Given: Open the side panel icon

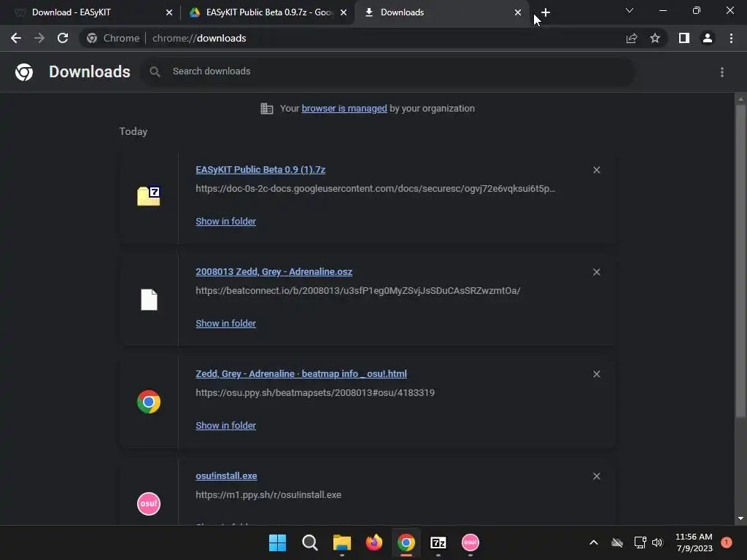Looking at the screenshot, I should point(684,38).
